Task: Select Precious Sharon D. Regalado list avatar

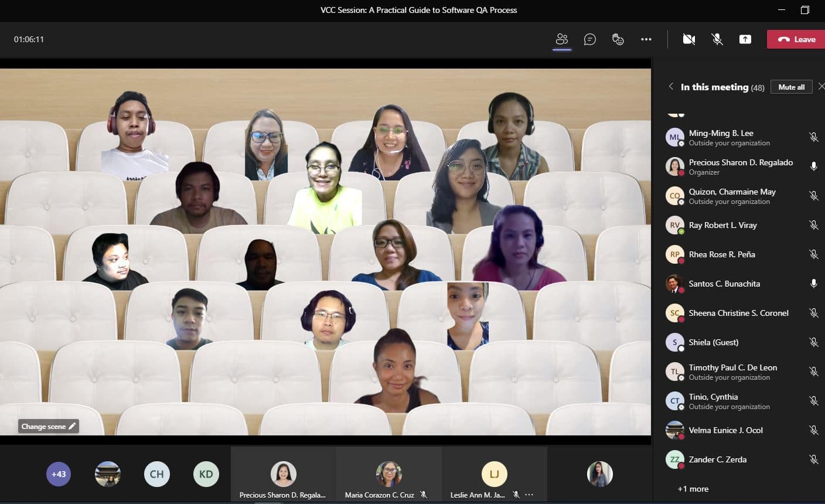Action: click(x=675, y=166)
